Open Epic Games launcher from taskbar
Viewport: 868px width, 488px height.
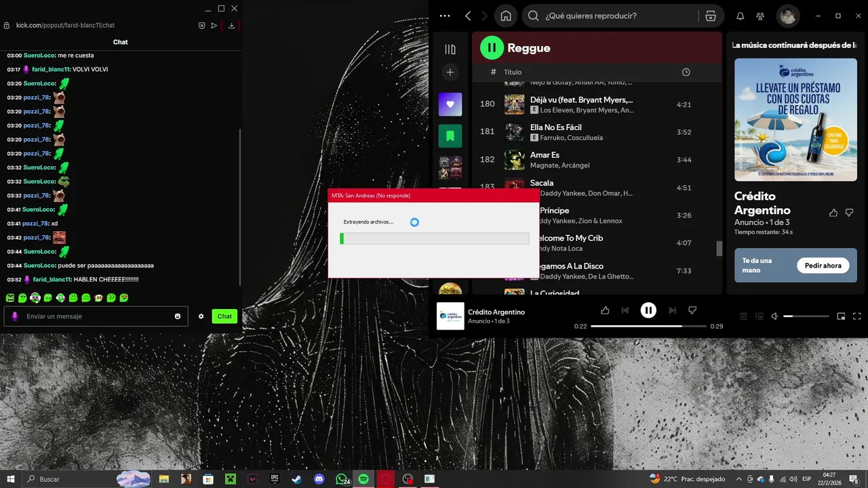[x=275, y=479]
